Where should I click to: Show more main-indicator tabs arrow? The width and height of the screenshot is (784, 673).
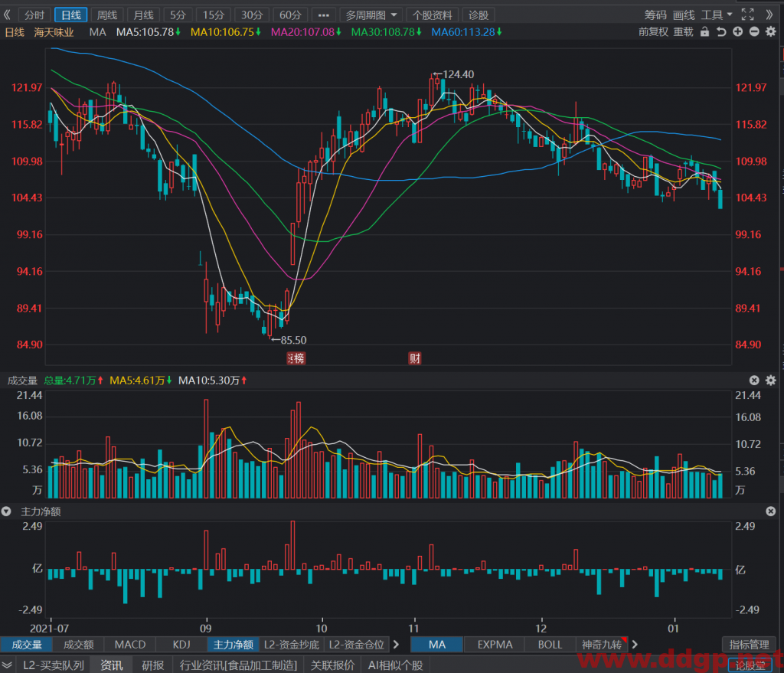(x=635, y=645)
